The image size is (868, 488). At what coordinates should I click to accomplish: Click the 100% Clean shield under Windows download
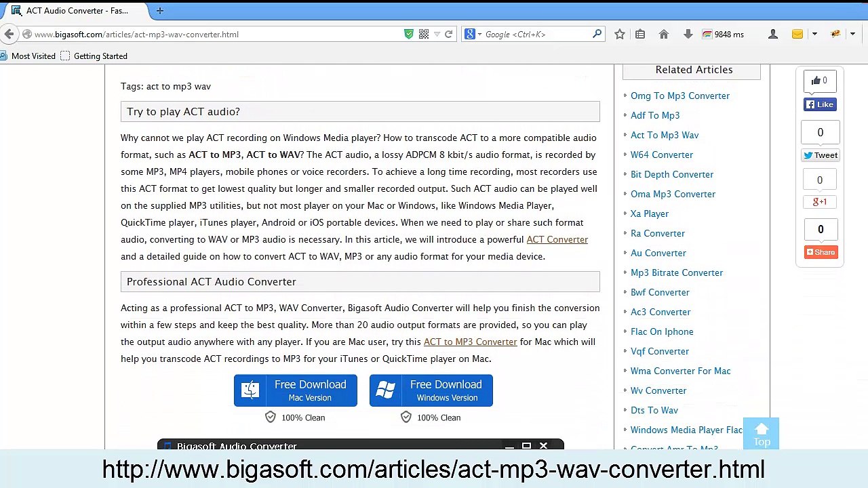(406, 418)
